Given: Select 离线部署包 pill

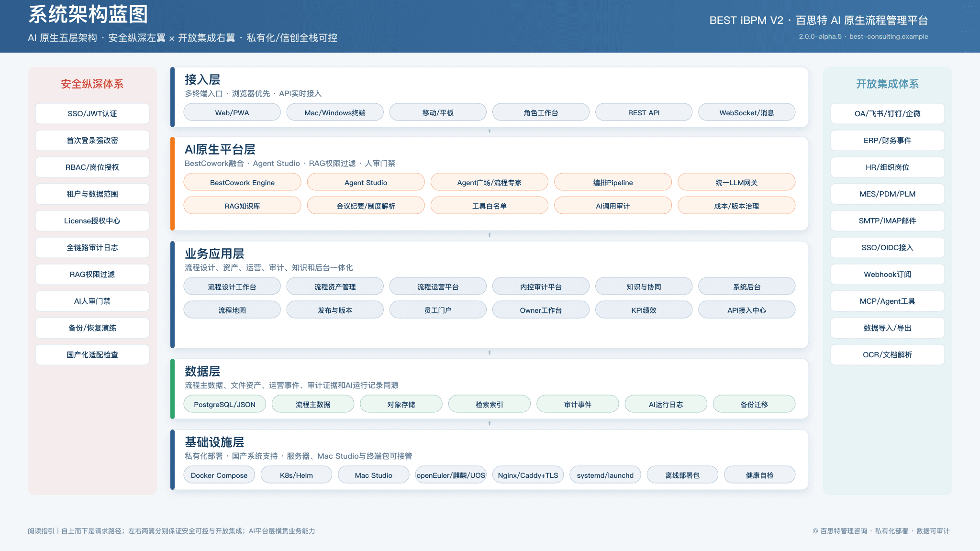Looking at the screenshot, I should tap(682, 475).
